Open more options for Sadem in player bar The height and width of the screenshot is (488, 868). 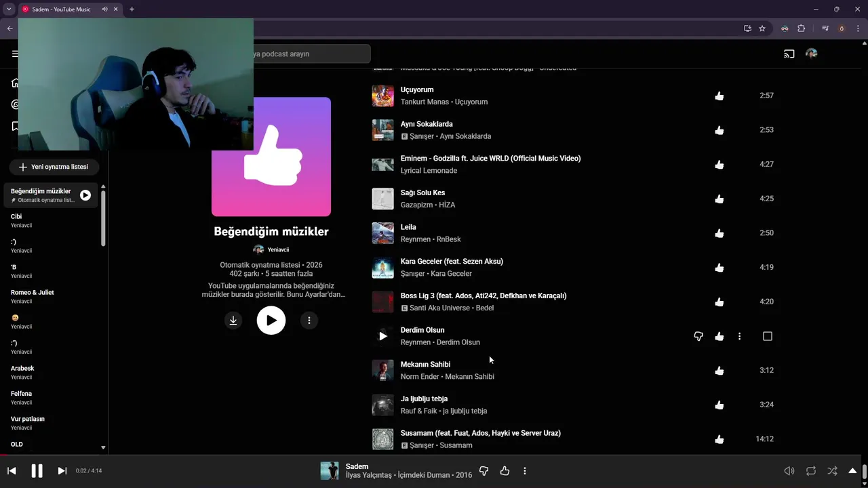click(525, 470)
